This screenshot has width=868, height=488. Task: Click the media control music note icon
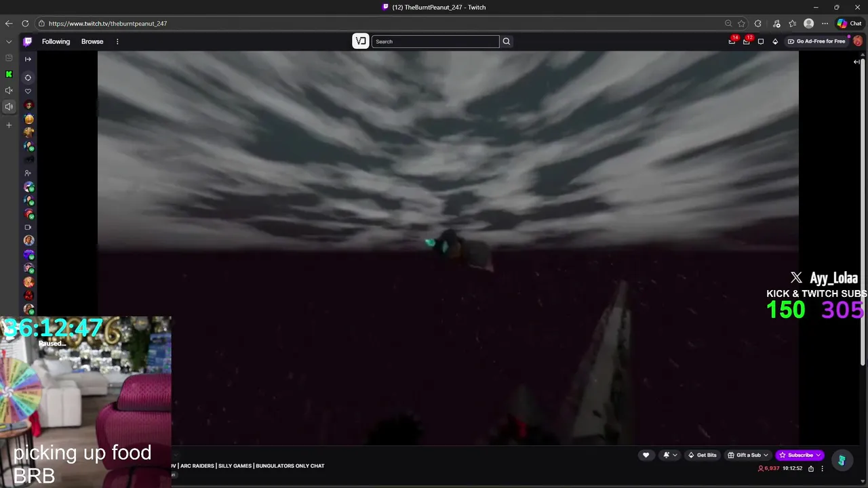(x=776, y=23)
